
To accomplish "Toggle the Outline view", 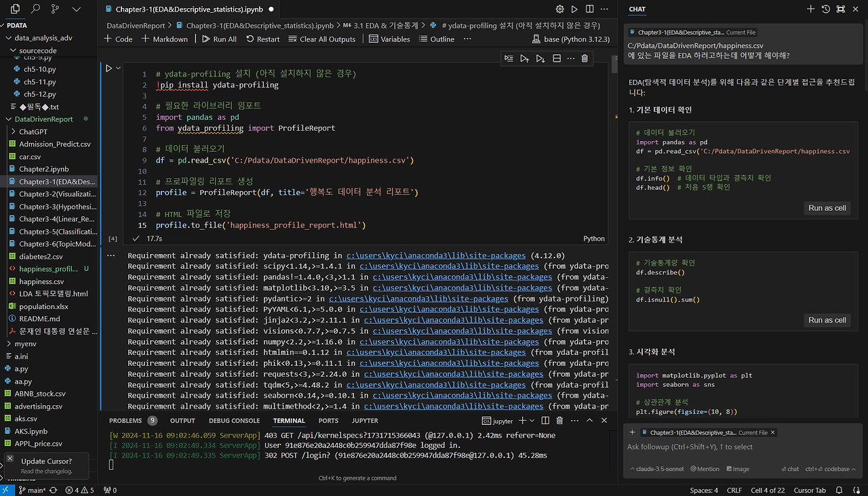I will point(436,39).
